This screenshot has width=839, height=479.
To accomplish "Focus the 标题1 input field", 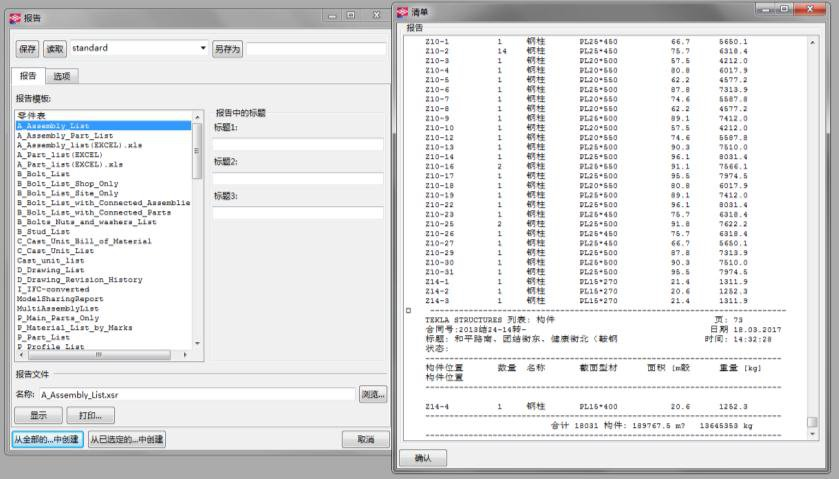I will tap(298, 145).
